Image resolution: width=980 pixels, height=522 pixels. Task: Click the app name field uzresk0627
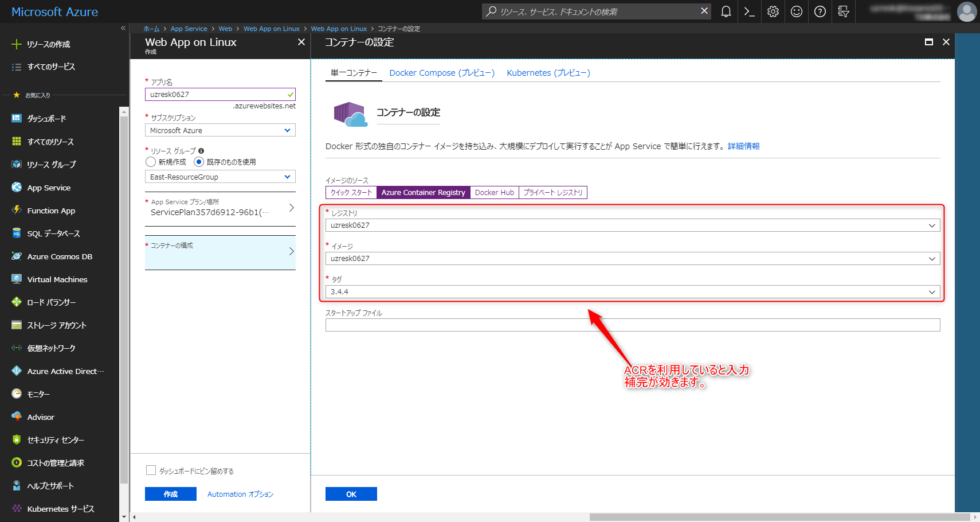click(220, 95)
